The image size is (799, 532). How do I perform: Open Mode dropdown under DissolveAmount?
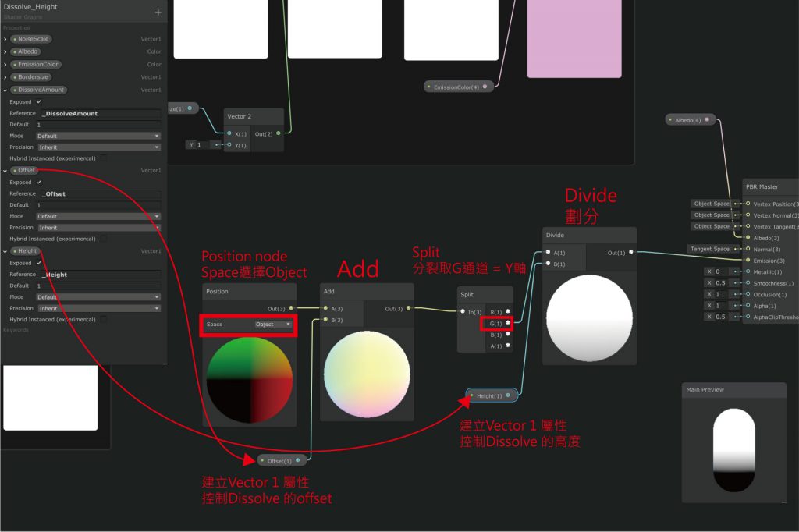[98, 136]
